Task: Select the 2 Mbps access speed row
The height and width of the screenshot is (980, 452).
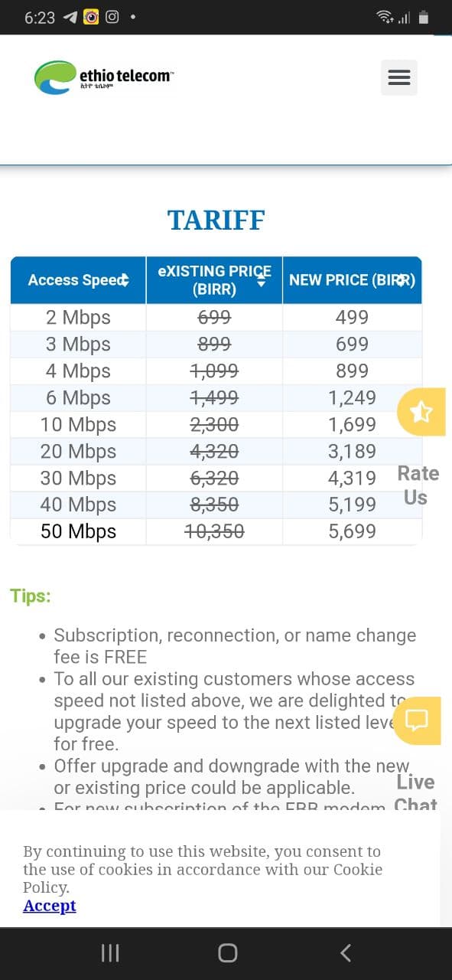Action: pos(216,317)
